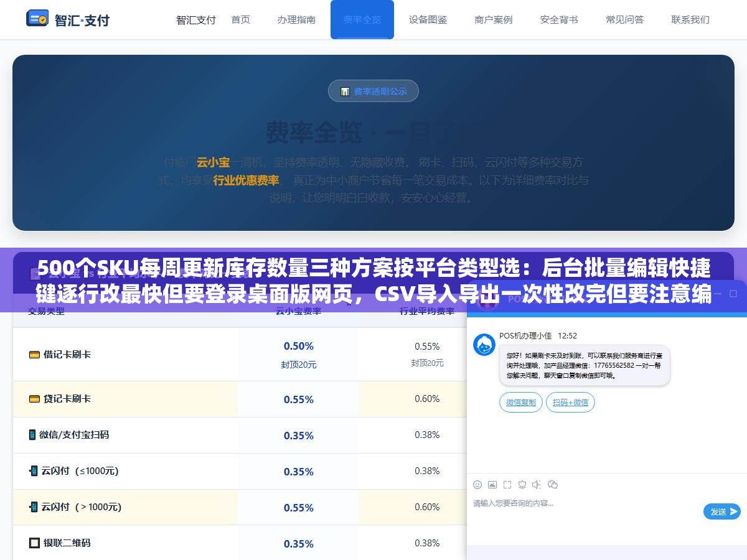Click the icon beside 云闪付 (≤1000元)
The height and width of the screenshot is (560, 747).
[x=34, y=471]
